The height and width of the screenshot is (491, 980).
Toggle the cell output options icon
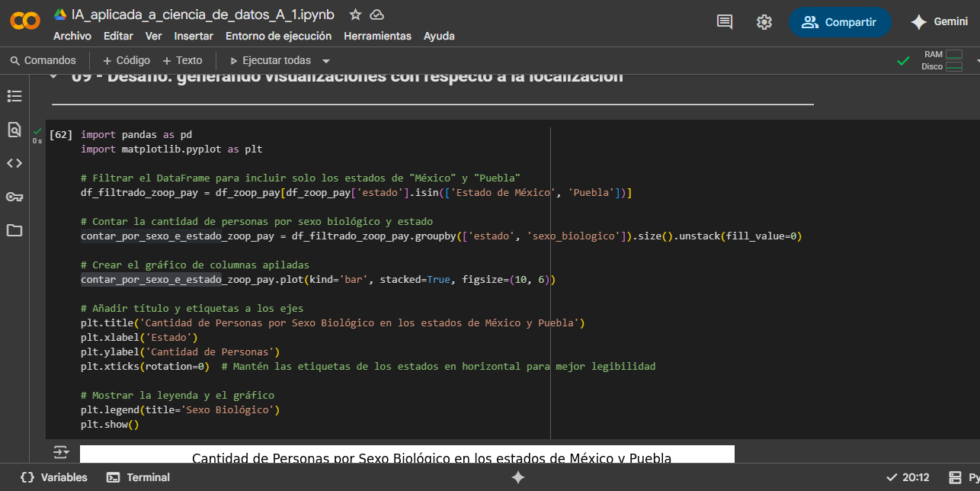61,453
